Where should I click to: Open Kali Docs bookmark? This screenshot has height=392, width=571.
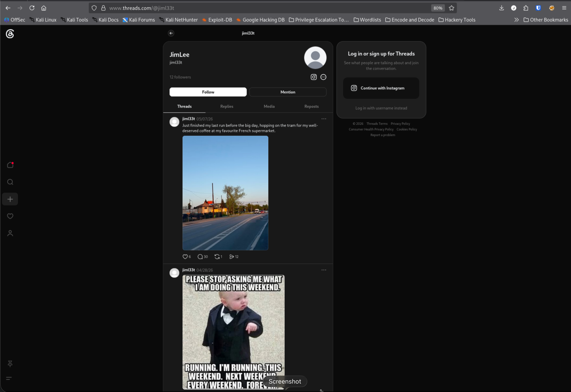[106, 20]
